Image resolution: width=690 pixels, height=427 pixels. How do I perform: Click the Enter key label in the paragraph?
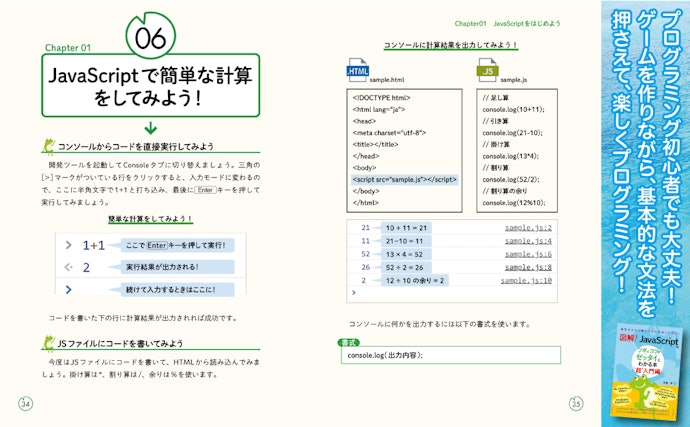pos(206,190)
